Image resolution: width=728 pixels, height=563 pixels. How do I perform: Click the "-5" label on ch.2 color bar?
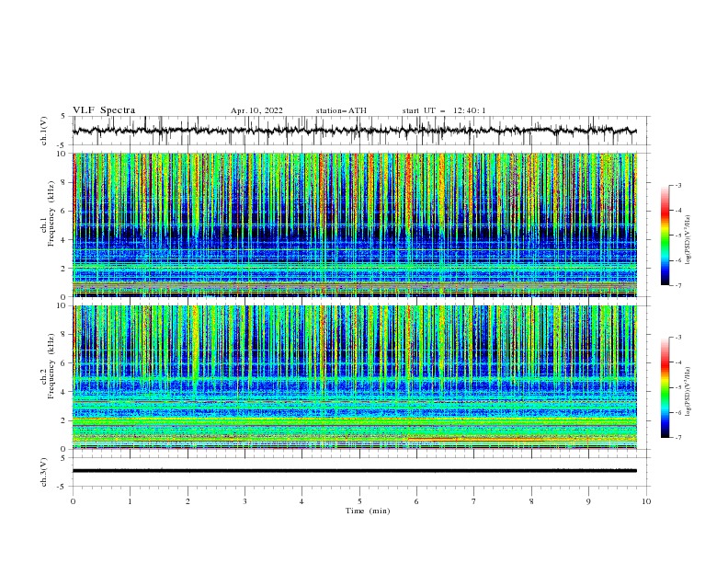pos(678,387)
